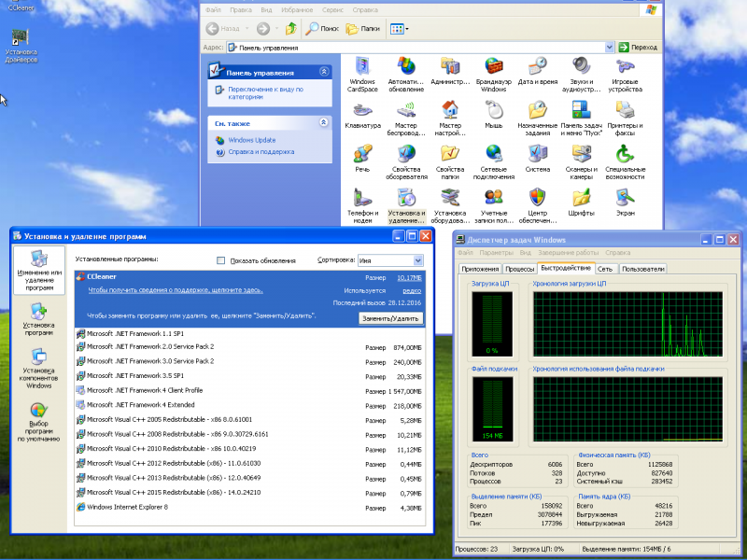Switch to the Пользователи tab
Screen dimensions: 747x560
click(642, 269)
